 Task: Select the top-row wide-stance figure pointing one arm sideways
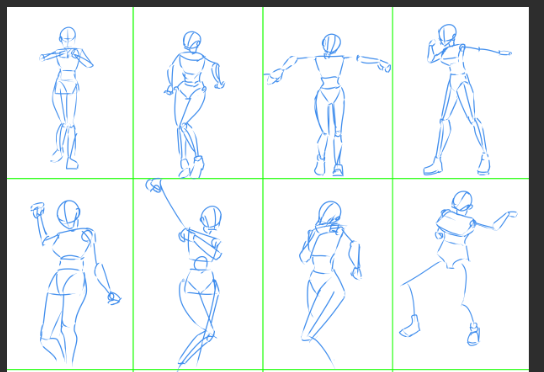click(468, 100)
